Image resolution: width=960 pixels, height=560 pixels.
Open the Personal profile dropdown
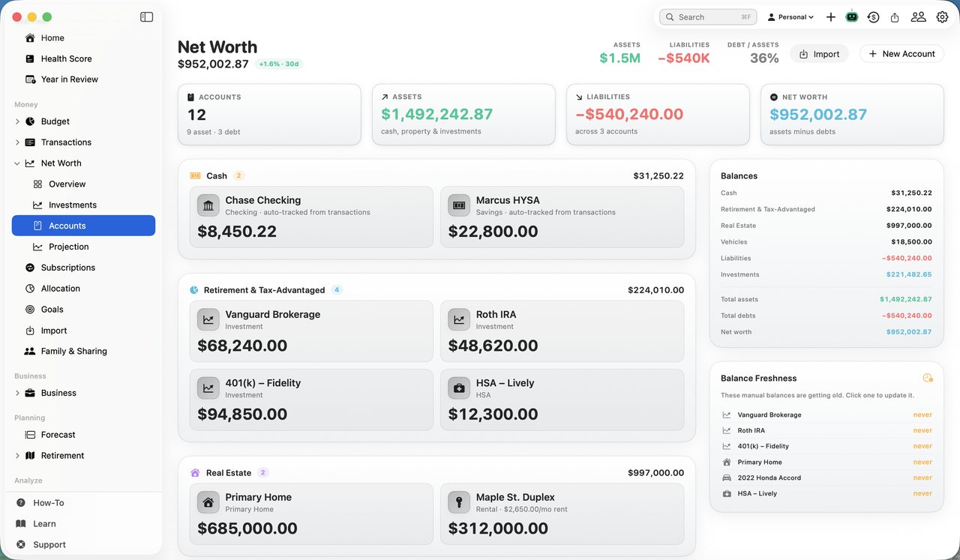pos(790,16)
